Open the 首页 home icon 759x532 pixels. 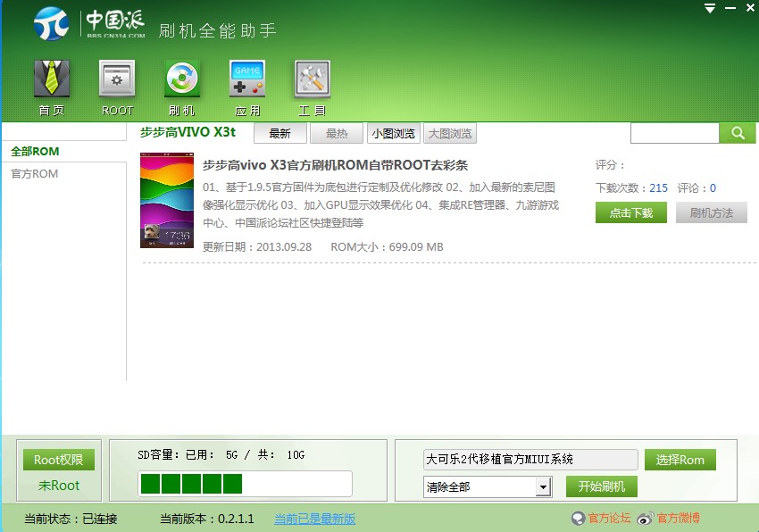point(52,79)
